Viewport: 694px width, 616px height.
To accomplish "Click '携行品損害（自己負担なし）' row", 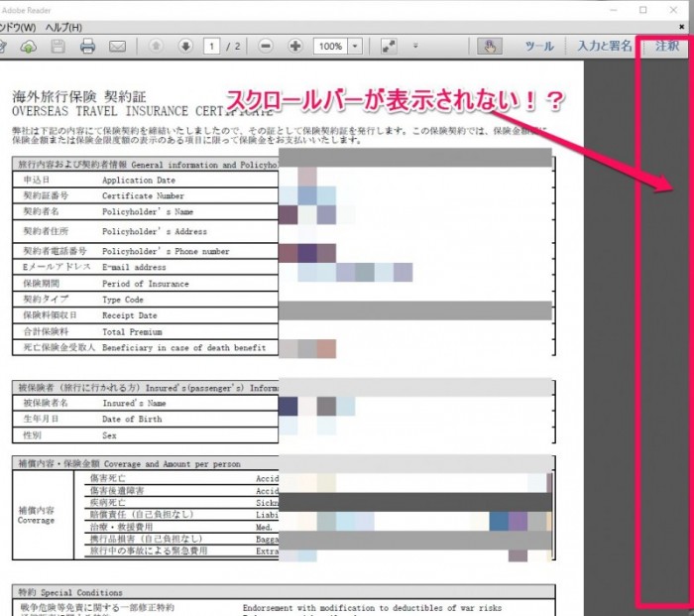I will click(146, 539).
